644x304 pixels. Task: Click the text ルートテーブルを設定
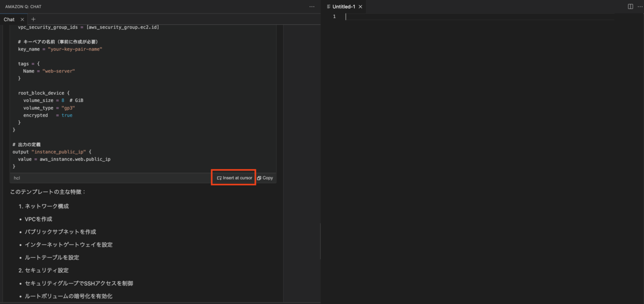pos(52,258)
